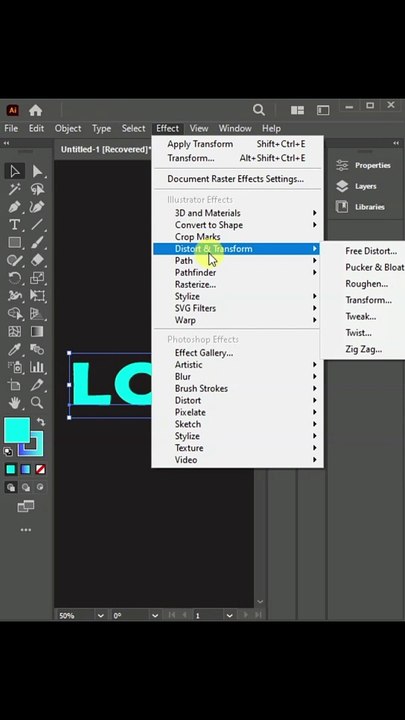The height and width of the screenshot is (720, 405).
Task: Open the Select menu
Action: (x=133, y=129)
